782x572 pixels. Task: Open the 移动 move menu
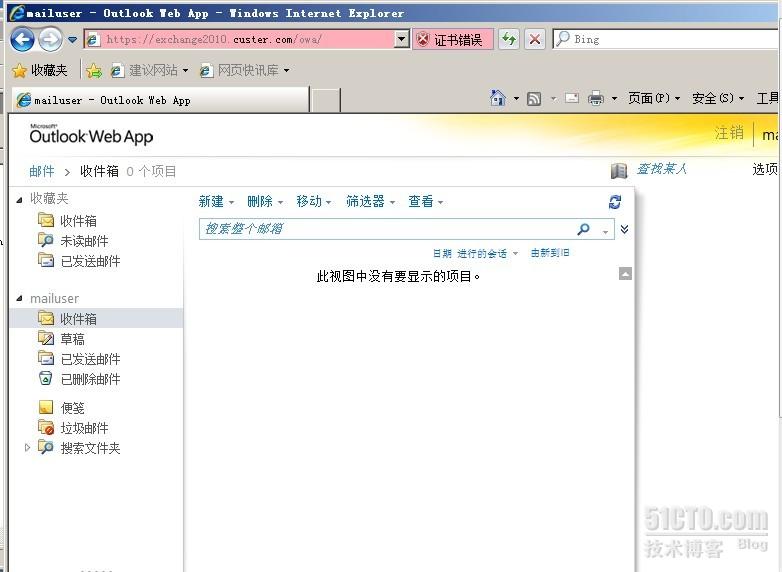tap(314, 201)
